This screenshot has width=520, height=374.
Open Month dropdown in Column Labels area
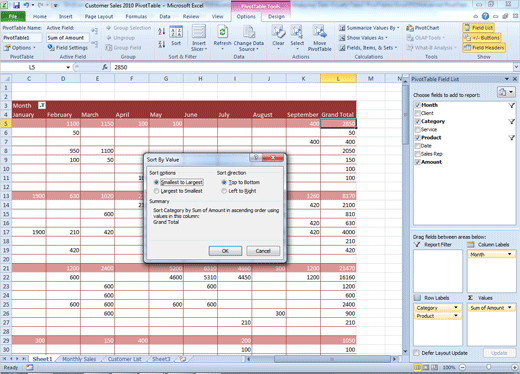[509, 254]
